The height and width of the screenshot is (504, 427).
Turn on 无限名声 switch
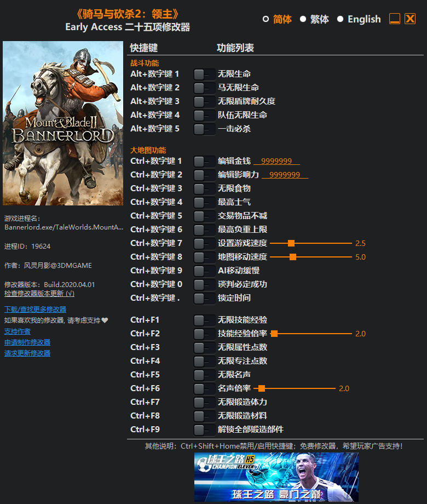[204, 375]
